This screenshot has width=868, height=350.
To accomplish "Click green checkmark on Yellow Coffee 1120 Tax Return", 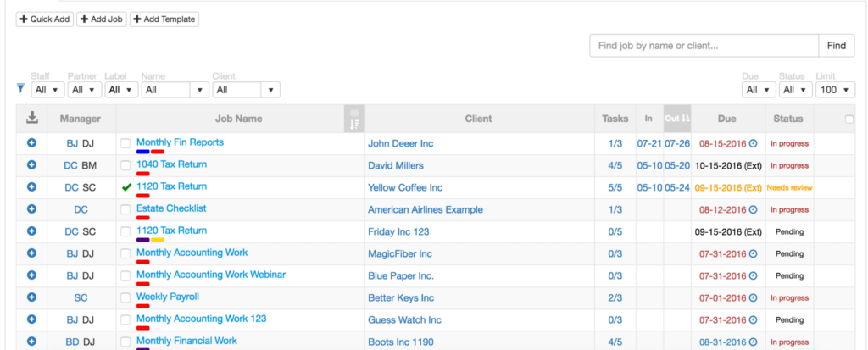I will click(x=126, y=188).
